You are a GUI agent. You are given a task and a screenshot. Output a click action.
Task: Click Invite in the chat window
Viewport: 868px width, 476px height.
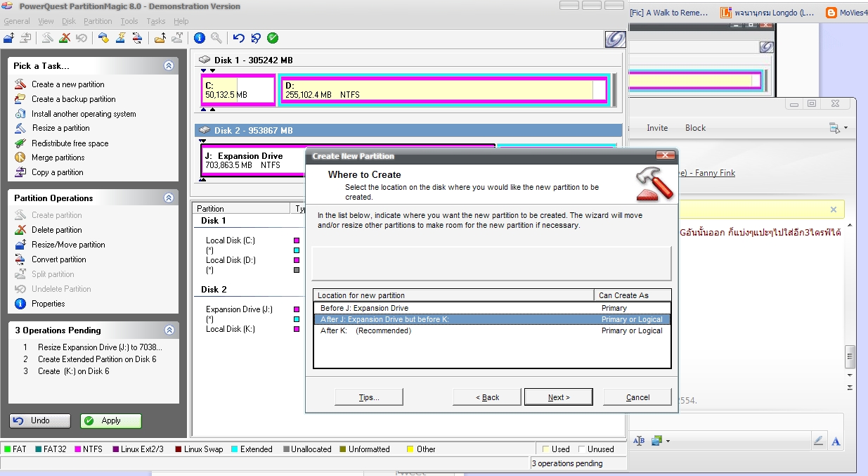pyautogui.click(x=657, y=128)
